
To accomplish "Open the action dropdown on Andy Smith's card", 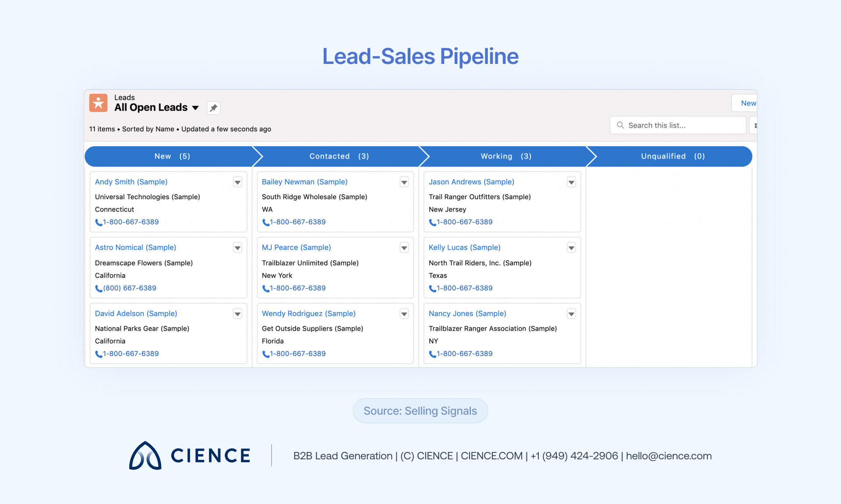I will coord(237,182).
